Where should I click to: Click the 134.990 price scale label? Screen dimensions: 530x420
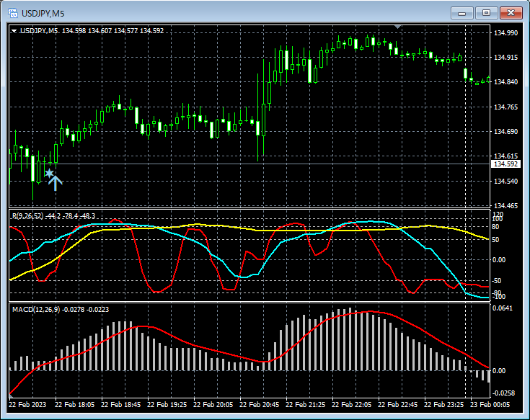504,33
